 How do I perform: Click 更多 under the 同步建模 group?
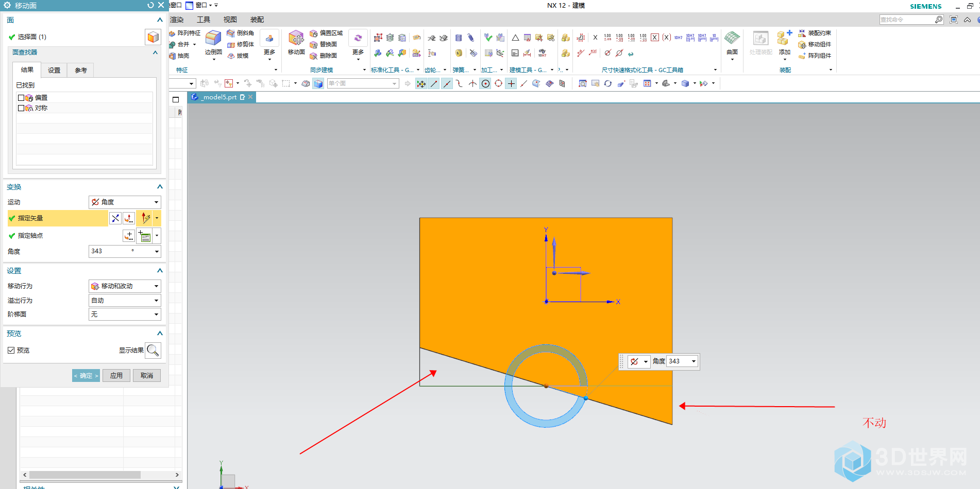[x=358, y=45]
